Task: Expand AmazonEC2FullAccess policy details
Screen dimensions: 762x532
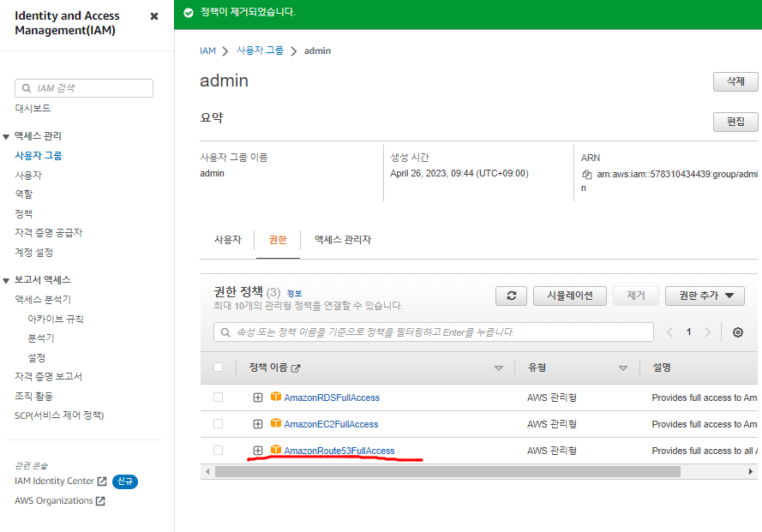Action: coord(258,424)
